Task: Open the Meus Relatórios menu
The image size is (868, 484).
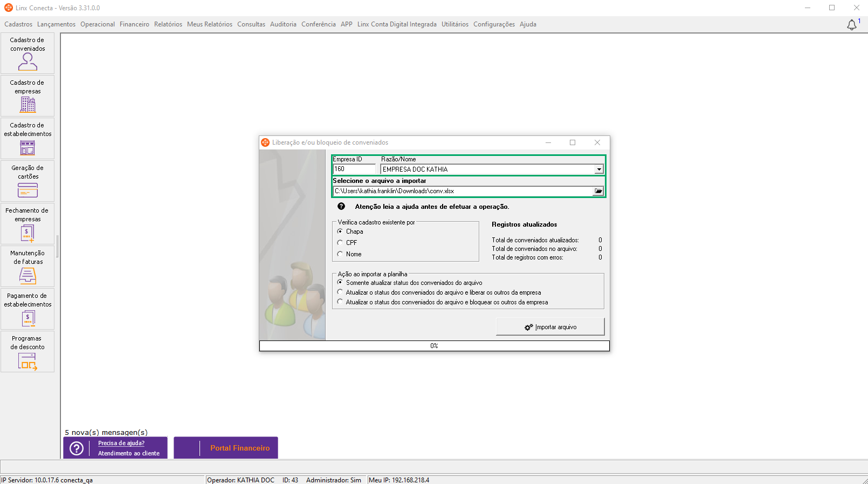Action: pos(210,24)
